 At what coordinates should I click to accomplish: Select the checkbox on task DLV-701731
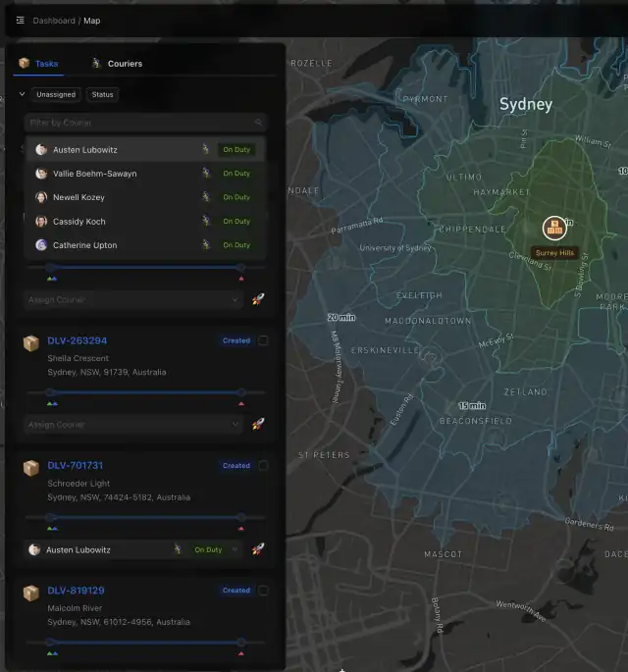pyautogui.click(x=263, y=466)
